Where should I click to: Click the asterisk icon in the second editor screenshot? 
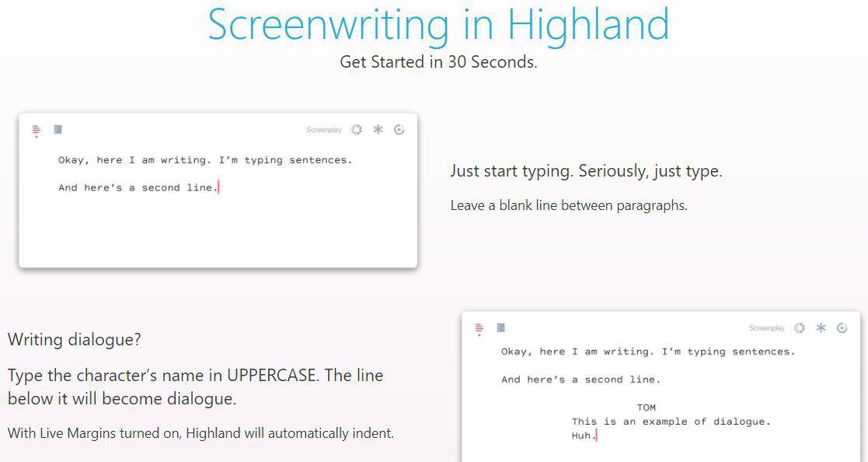821,328
